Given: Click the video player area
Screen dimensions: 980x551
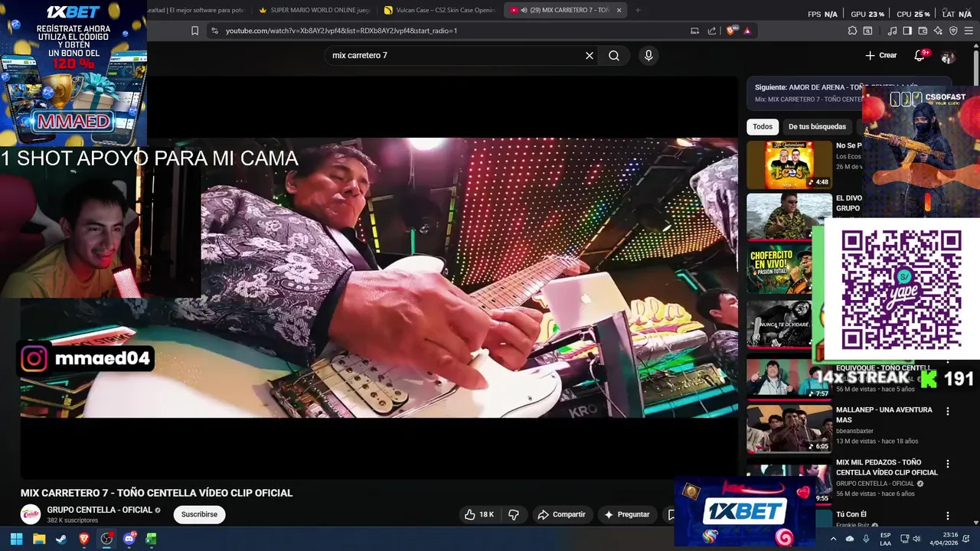Looking at the screenshot, I should [378, 277].
